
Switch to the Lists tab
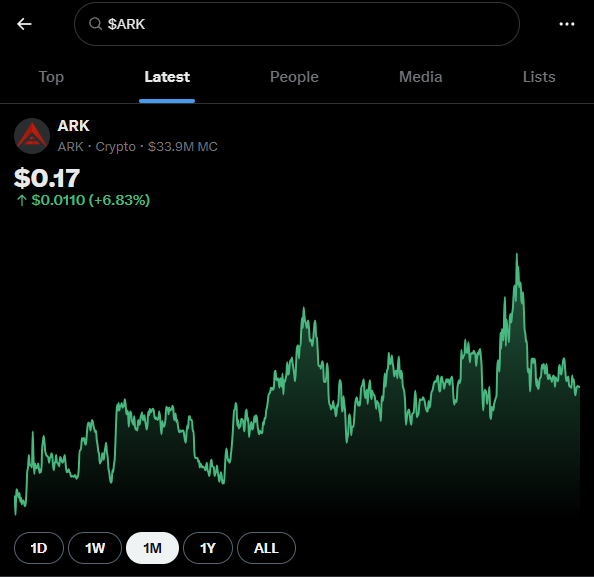[539, 77]
